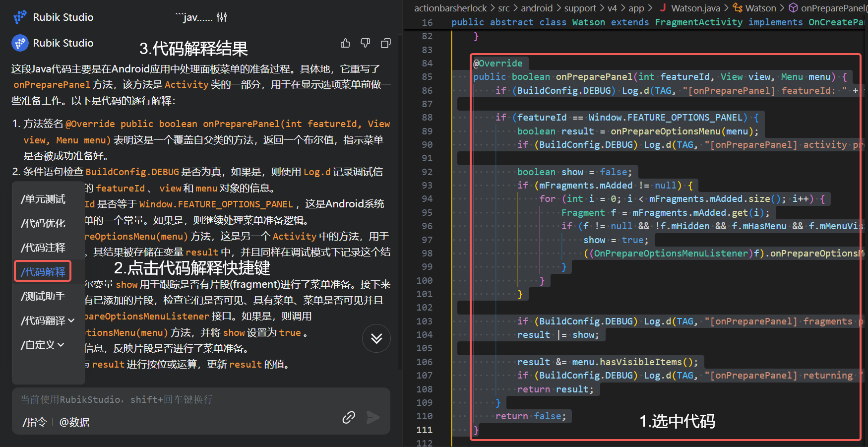The height and width of the screenshot is (447, 868).
Task: Select the /测试助手 command
Action: point(43,296)
